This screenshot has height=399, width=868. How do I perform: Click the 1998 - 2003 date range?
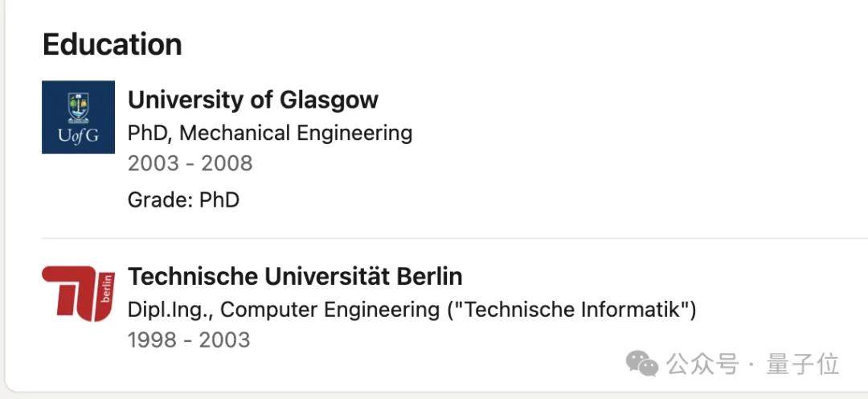coord(188,339)
